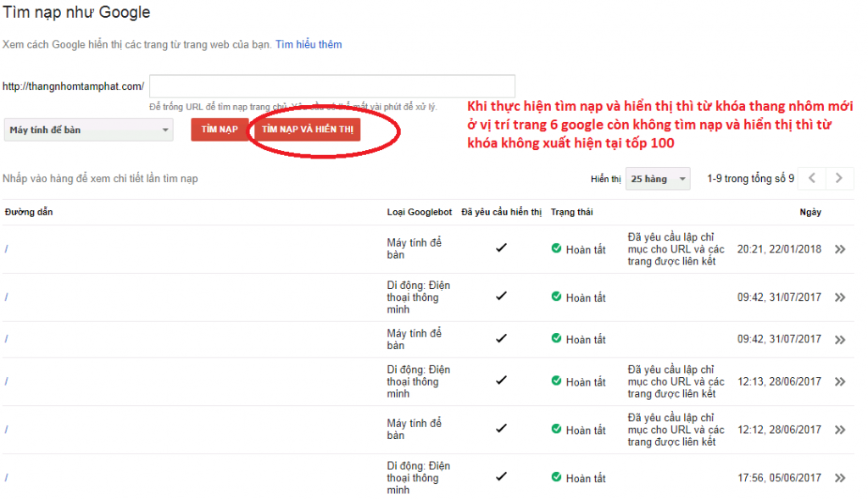Open details chevron for 12:13, 28/06/2017 row
Screen dimensions: 868x500
click(x=840, y=381)
